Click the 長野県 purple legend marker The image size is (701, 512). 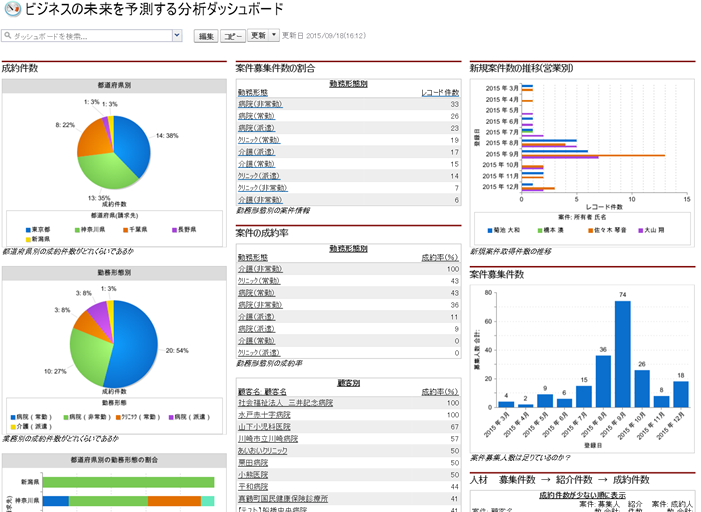point(177,229)
